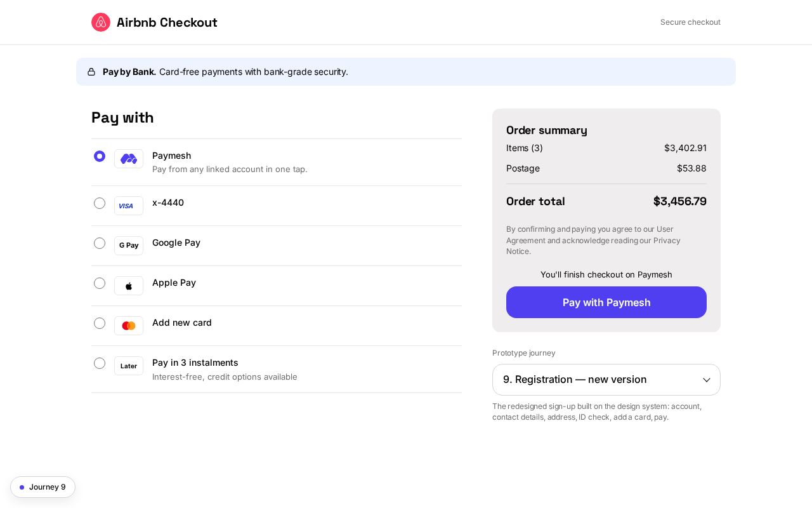Click the Items (3) label

525,148
